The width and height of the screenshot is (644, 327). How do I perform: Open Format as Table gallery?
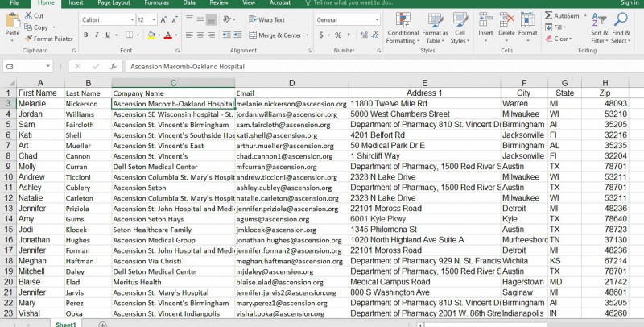[x=435, y=28]
